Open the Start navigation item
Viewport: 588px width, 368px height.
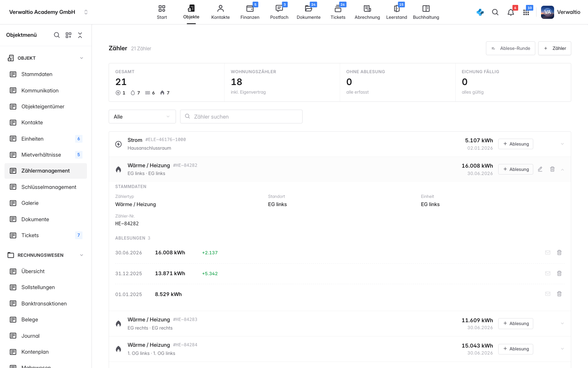162,12
